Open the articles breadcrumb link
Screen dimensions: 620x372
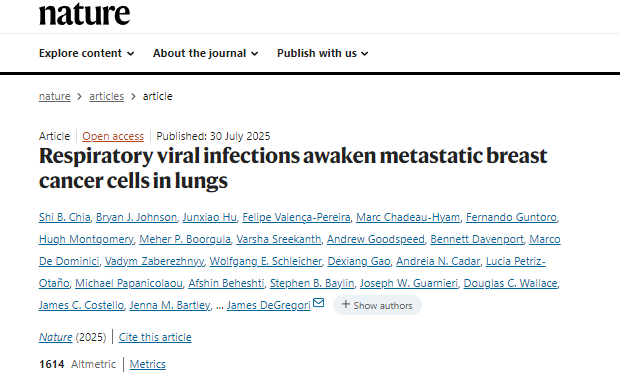(x=106, y=96)
